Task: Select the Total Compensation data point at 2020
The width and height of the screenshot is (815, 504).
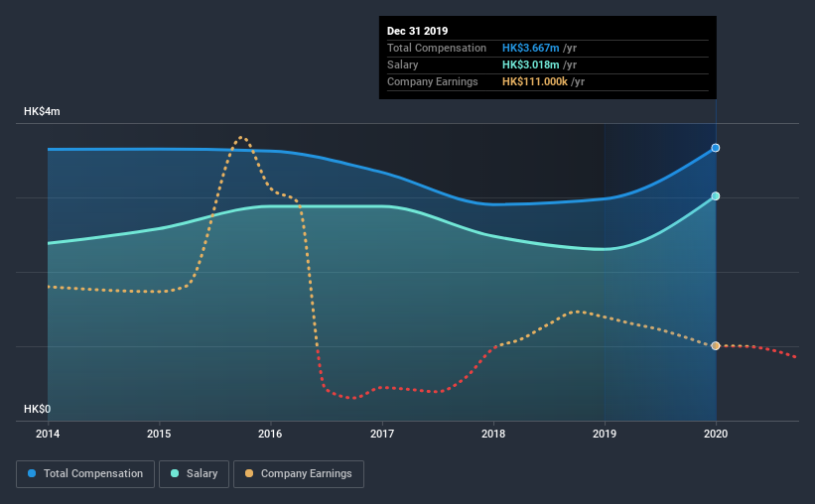Action: coord(716,148)
